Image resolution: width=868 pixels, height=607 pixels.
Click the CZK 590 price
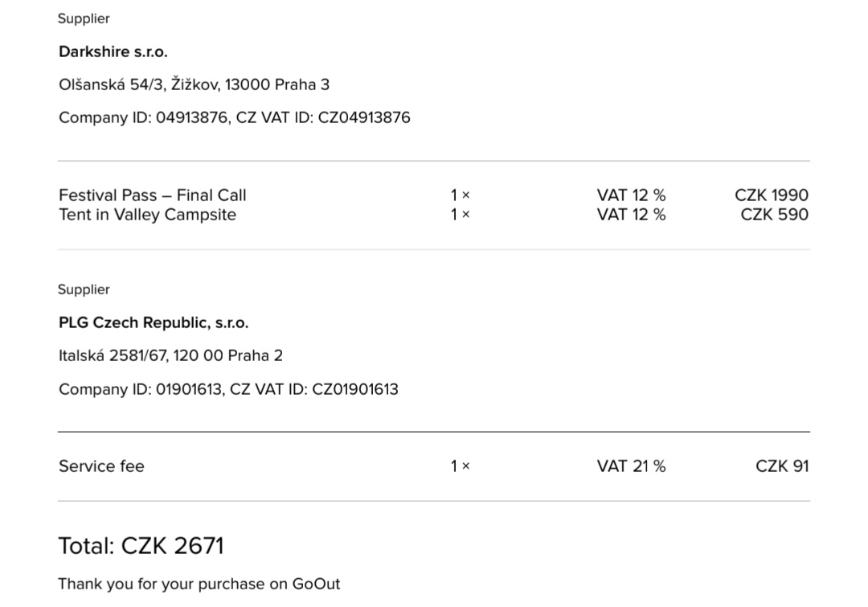[775, 215]
